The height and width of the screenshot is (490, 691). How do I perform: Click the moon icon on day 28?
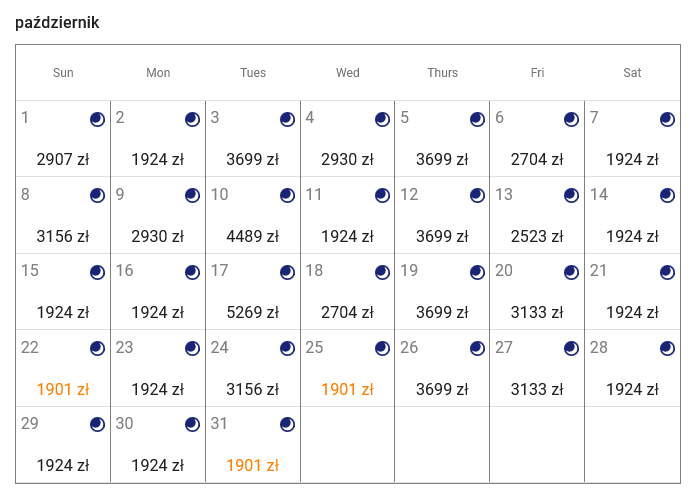click(667, 349)
